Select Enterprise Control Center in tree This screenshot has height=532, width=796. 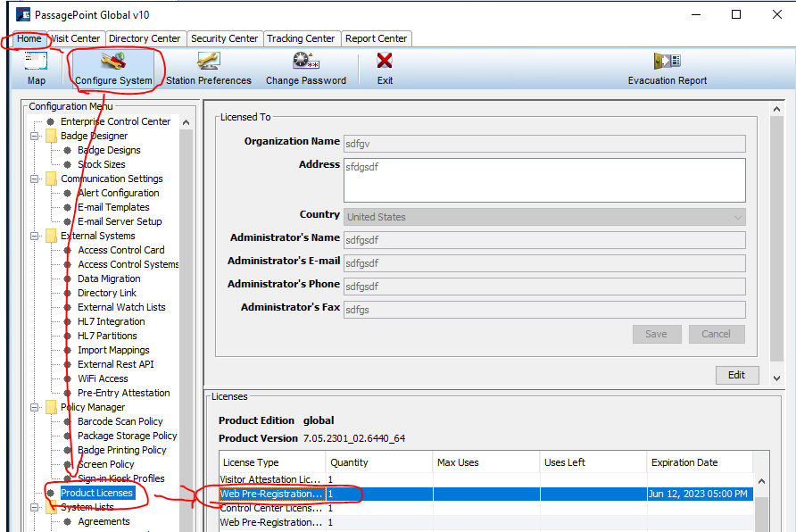(x=115, y=121)
